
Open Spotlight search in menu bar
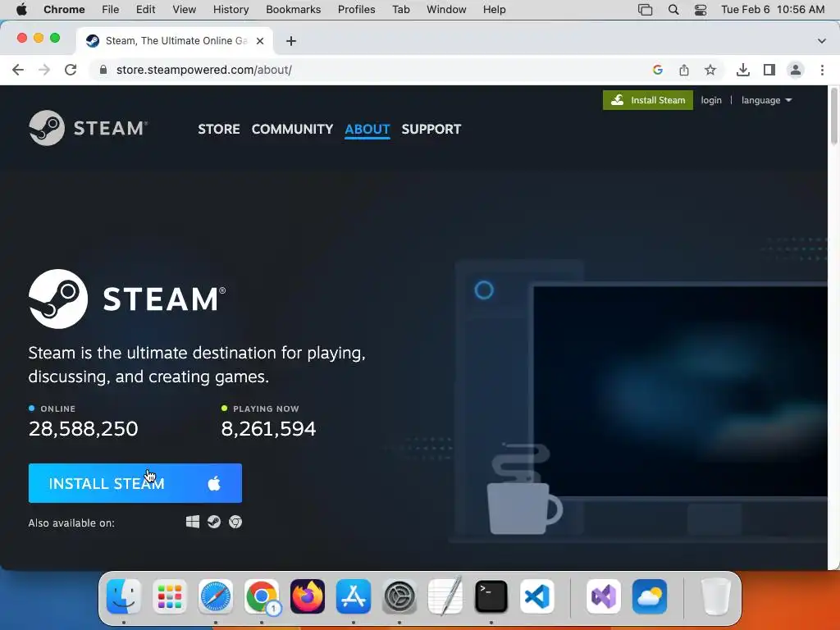(x=674, y=10)
